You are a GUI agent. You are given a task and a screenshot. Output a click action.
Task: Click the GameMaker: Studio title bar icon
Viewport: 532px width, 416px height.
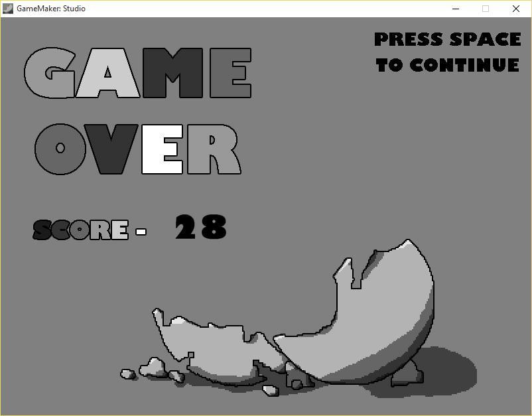pyautogui.click(x=8, y=9)
